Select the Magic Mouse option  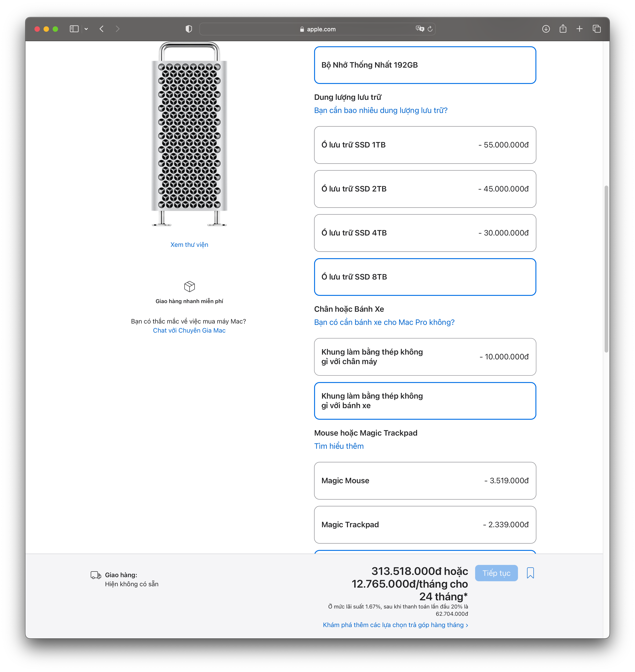click(x=425, y=481)
